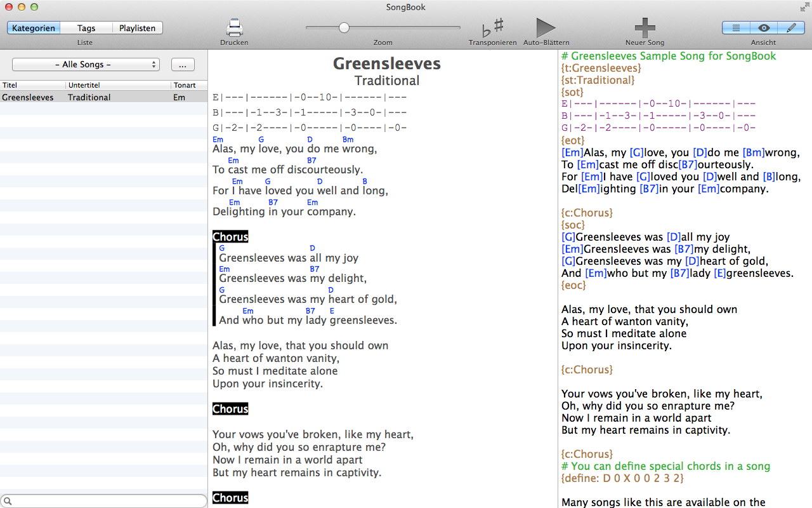Click 'But my heart remains in captivity.' in editor
Screen dimensions: 812x508
pyautogui.click(x=646, y=430)
